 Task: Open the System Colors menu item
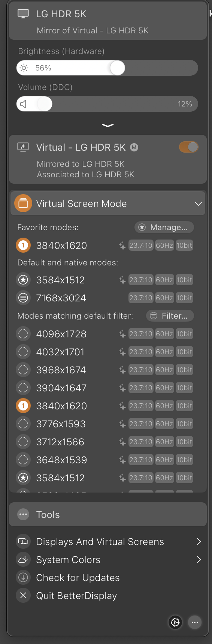tap(108, 560)
